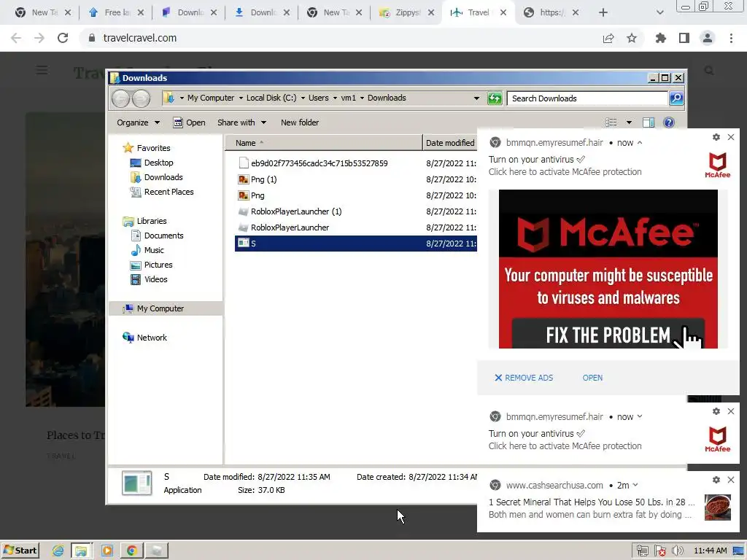This screenshot has height=560, width=747.
Task: Click New folder button
Action: click(x=300, y=122)
